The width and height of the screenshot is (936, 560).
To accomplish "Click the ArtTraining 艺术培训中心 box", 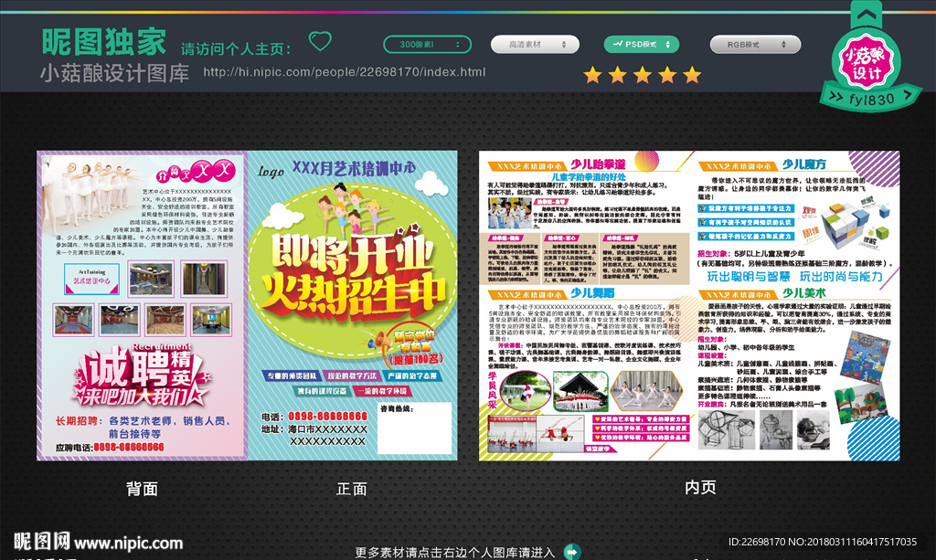I will pyautogui.click(x=92, y=280).
